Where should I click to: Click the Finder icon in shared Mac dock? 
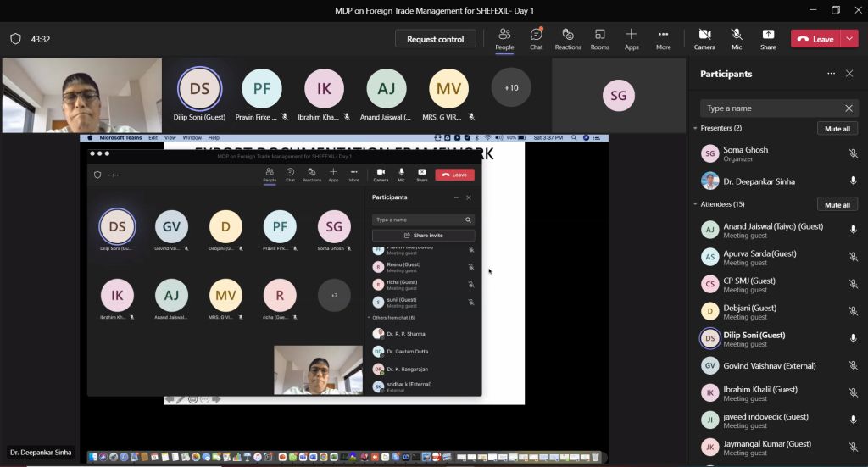tap(93, 457)
